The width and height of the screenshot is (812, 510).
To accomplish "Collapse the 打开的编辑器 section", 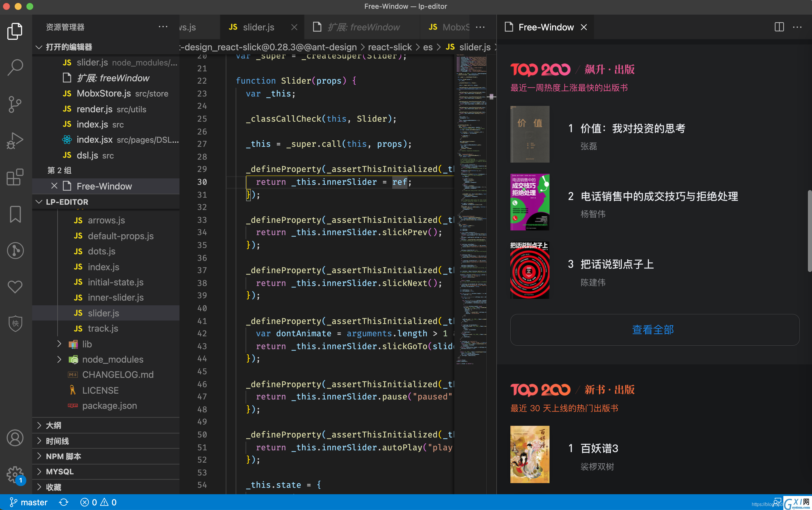I will [x=39, y=47].
